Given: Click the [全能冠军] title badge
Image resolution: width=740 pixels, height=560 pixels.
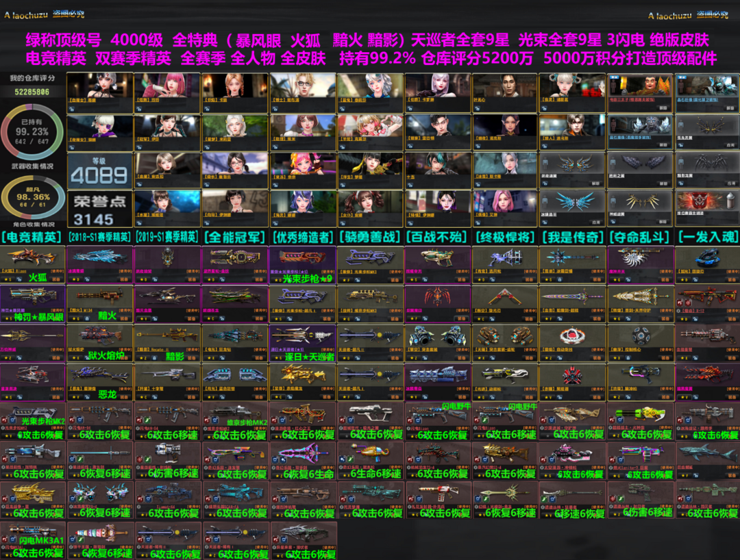Looking at the screenshot, I should click(x=235, y=237).
